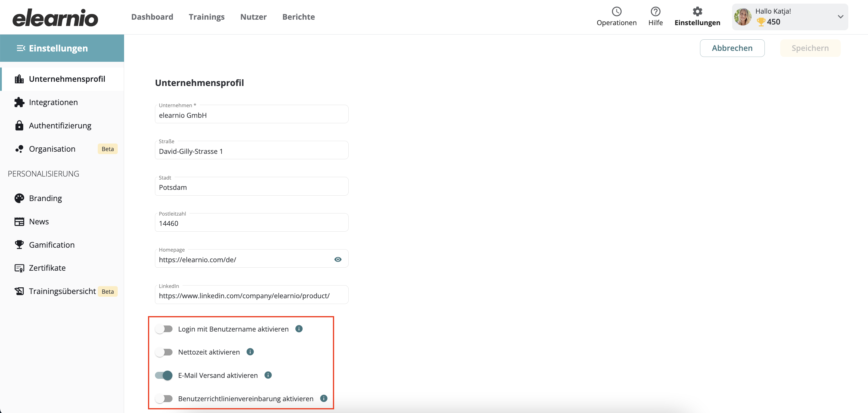Viewport: 868px width, 413px height.
Task: Click info icon for Login mit Benutzername
Action: (x=299, y=329)
